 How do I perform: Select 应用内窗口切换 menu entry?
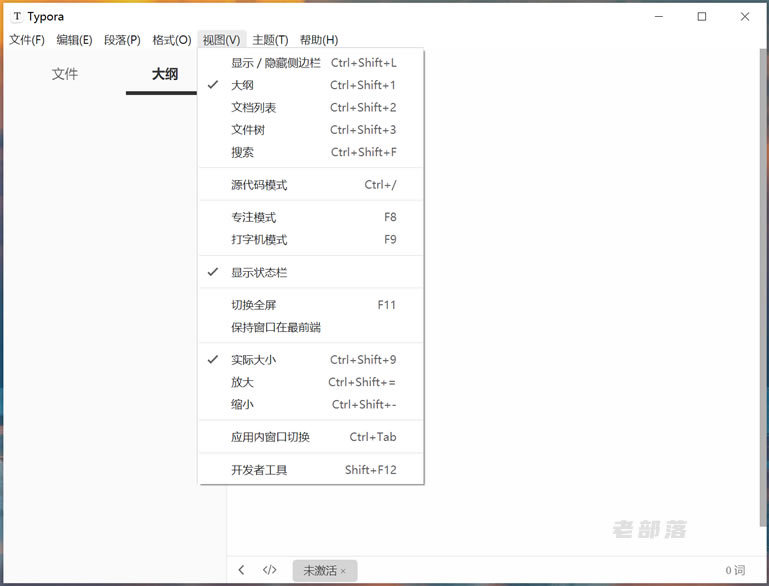pyautogui.click(x=311, y=437)
